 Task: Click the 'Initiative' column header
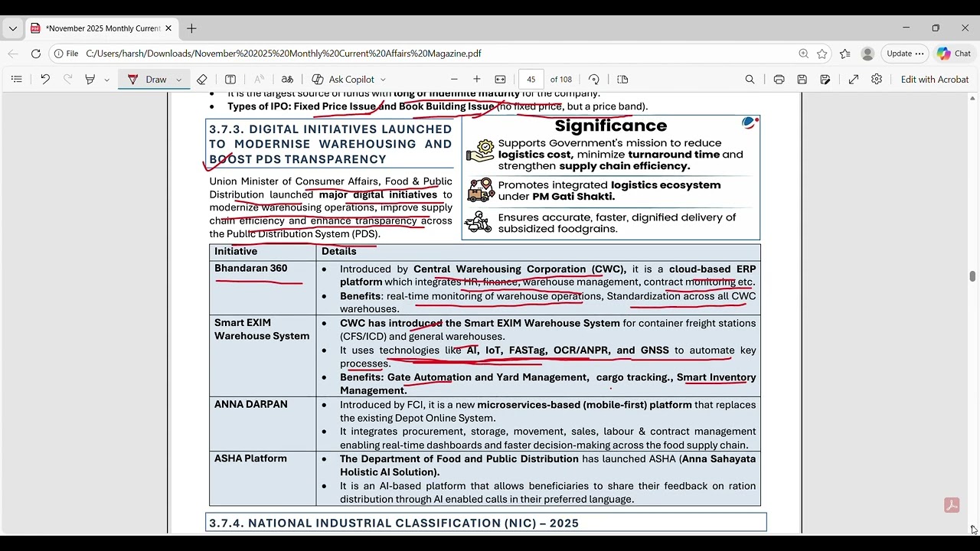(263, 252)
